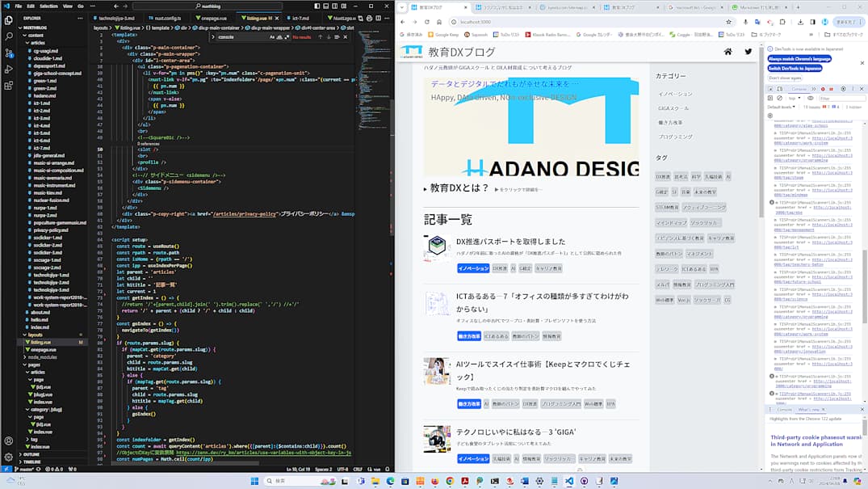Viewport: 868px width, 489px height.
Task: Toggle Use Regular Expression in find widget
Action: [x=286, y=37]
